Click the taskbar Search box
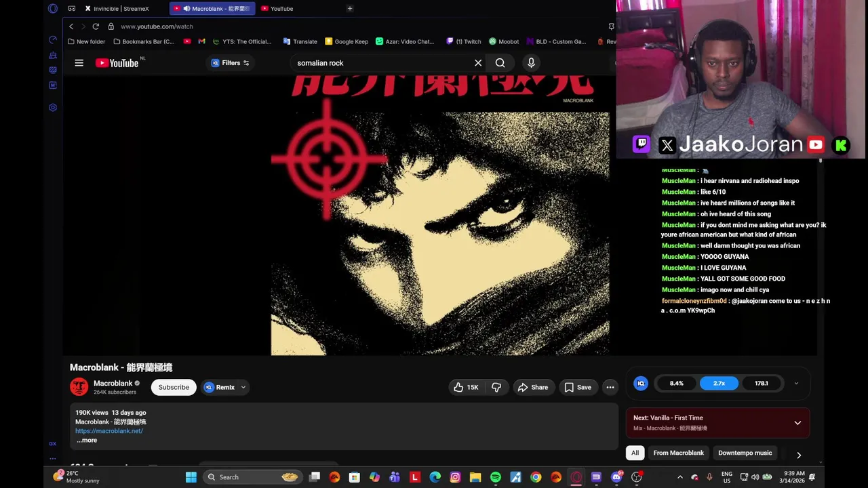The image size is (868, 488). 252,477
